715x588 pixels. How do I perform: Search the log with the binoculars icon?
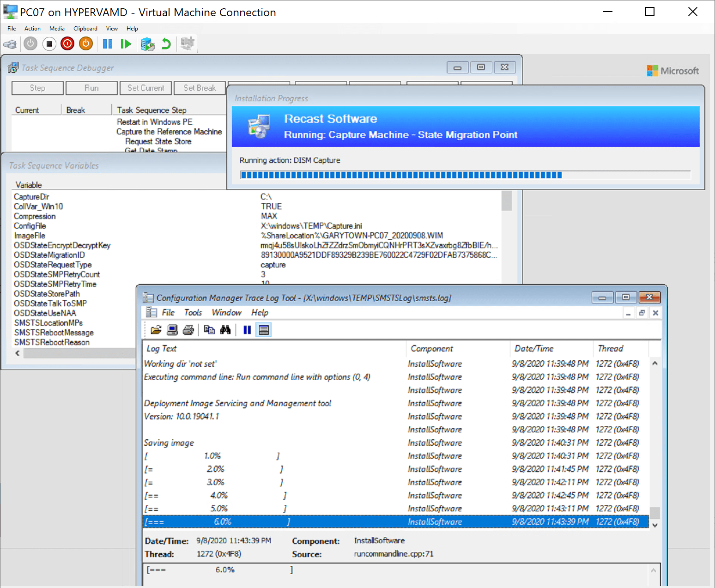pos(225,329)
